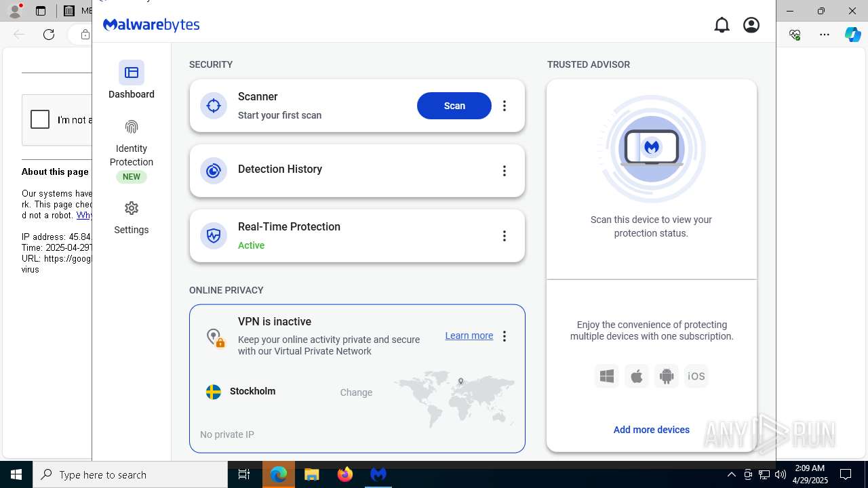Open Edge browser essentials icon

point(795,35)
